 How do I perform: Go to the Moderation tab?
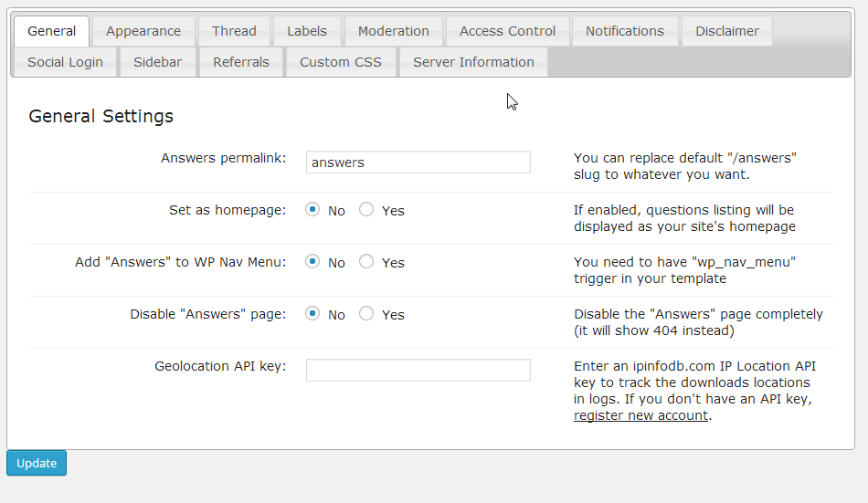tap(393, 31)
